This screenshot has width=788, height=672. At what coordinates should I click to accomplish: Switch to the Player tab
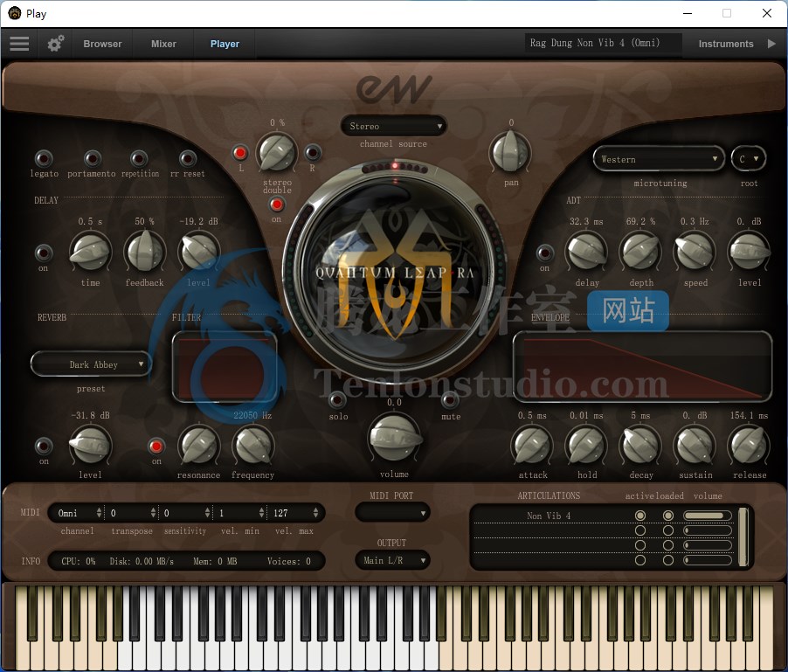(x=225, y=44)
